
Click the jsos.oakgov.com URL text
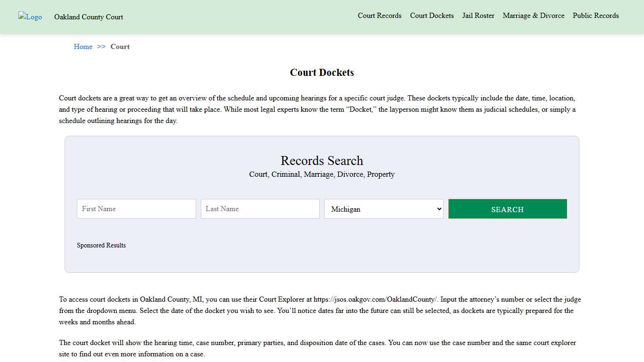(x=375, y=299)
